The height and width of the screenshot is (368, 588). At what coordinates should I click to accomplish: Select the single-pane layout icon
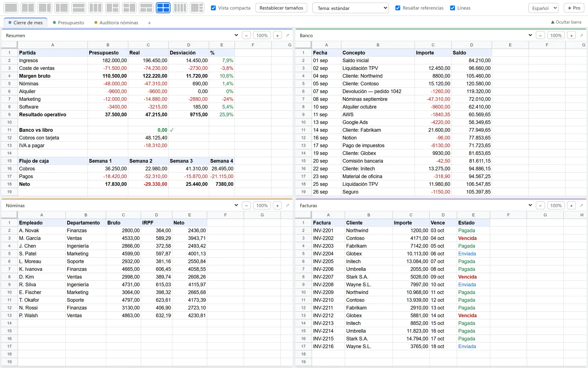11,8
